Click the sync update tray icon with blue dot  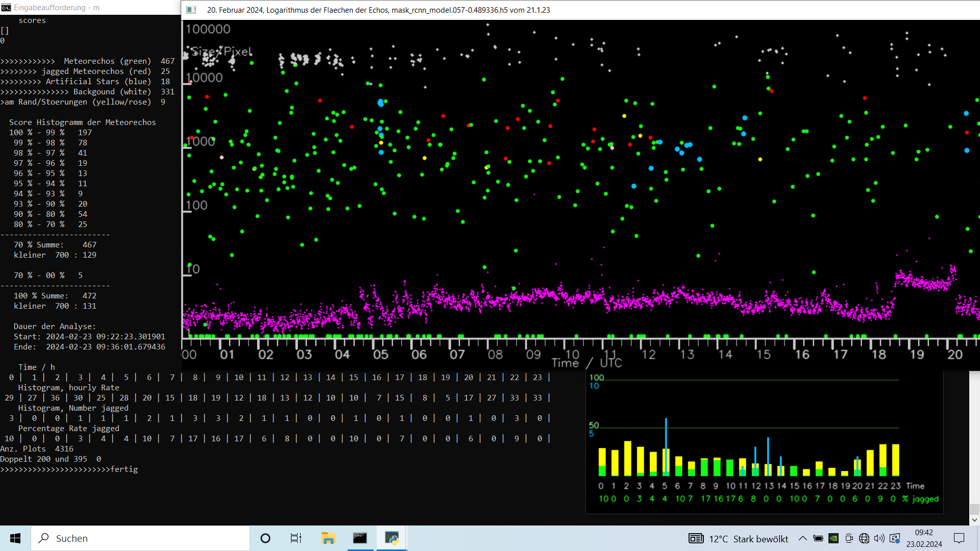coord(895,538)
